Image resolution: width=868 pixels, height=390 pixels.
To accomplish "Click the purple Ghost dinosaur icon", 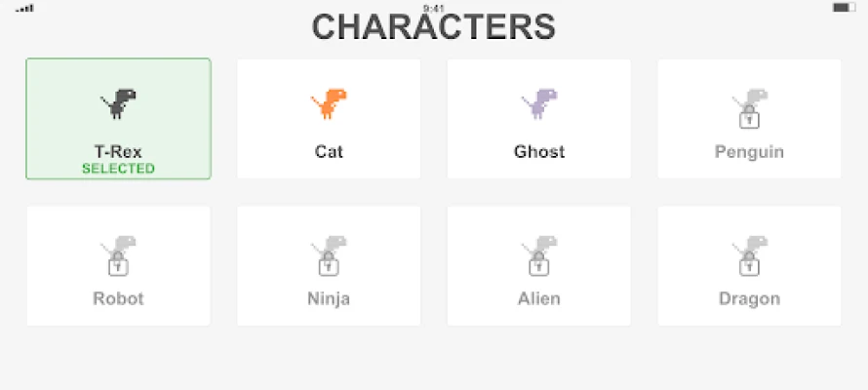I will tap(539, 103).
